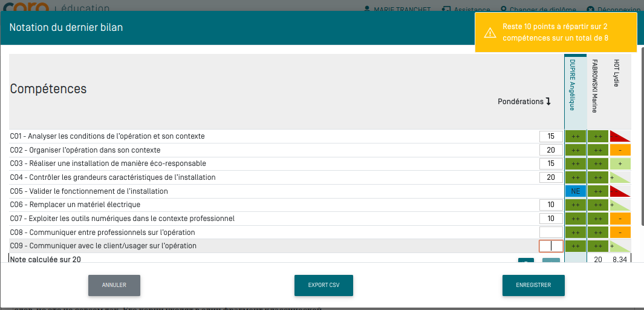
Task: Click the red-outlined C09 weighting field
Action: (x=551, y=246)
